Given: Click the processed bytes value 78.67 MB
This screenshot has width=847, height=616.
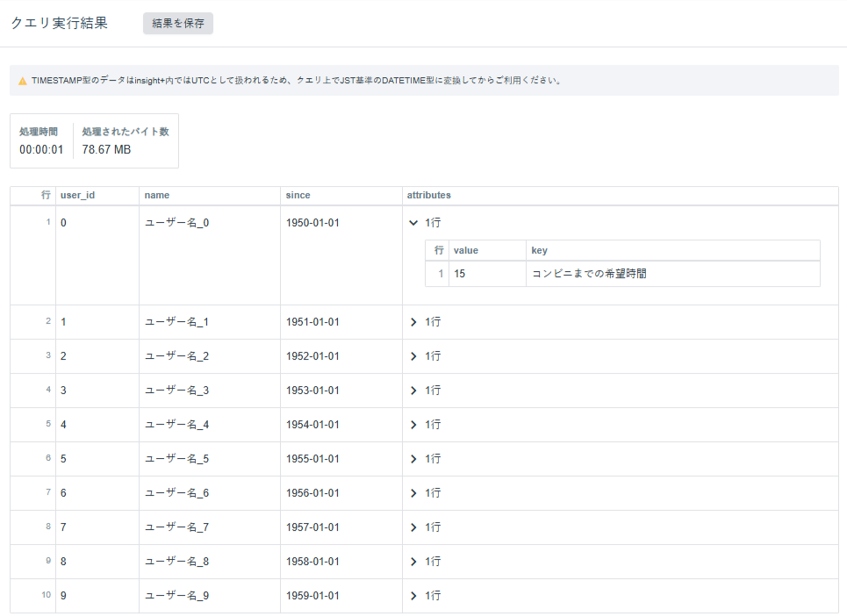Looking at the screenshot, I should point(106,149).
